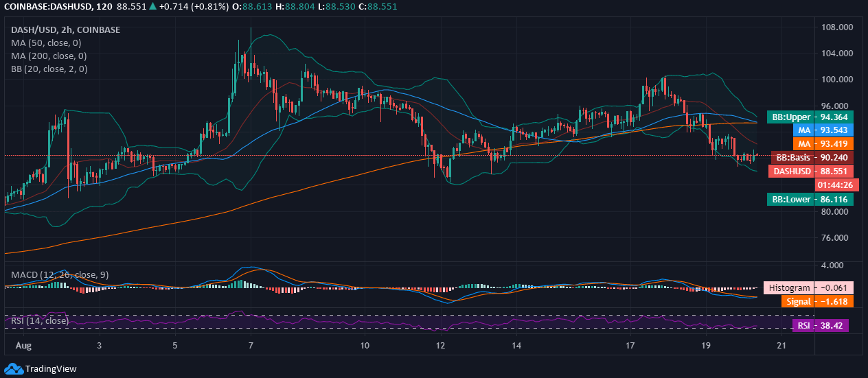Select the RSI (14, close) legend
Viewport: 868px width, 378px height.
coord(40,320)
